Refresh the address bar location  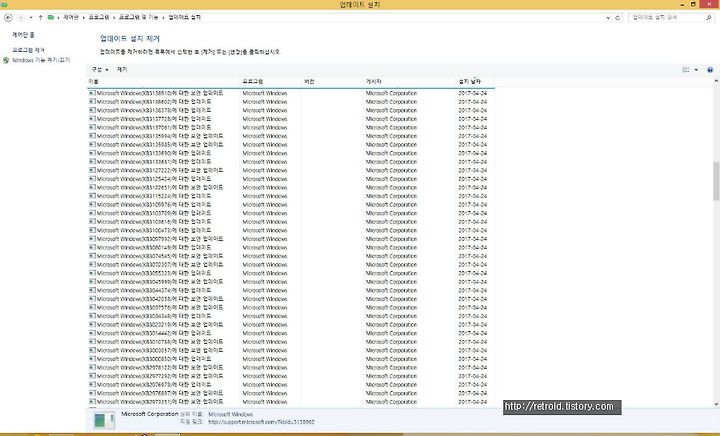coord(618,17)
